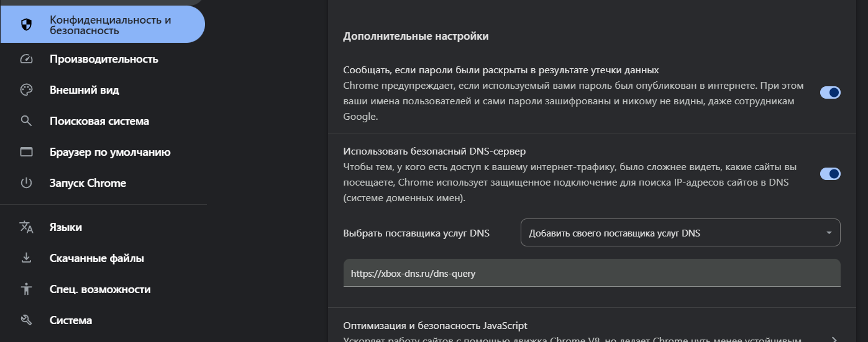Open the Поисковая система menu item
The image size is (868, 342).
pyautogui.click(x=99, y=122)
